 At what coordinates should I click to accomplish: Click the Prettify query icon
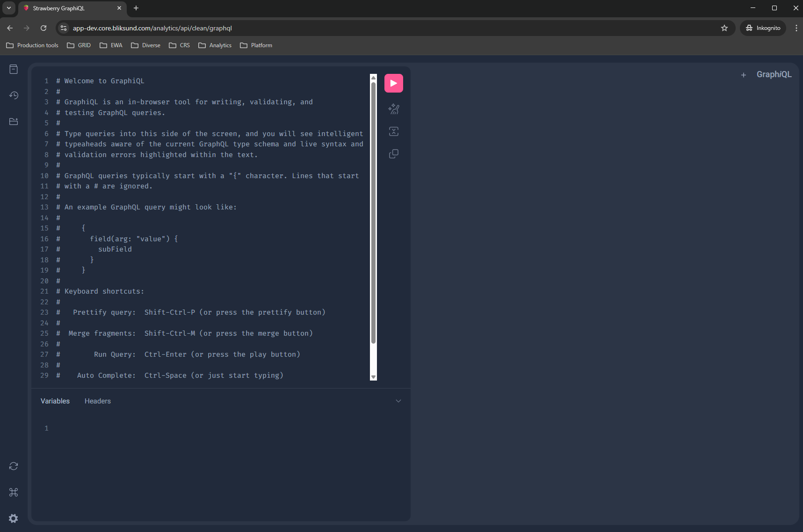point(393,109)
